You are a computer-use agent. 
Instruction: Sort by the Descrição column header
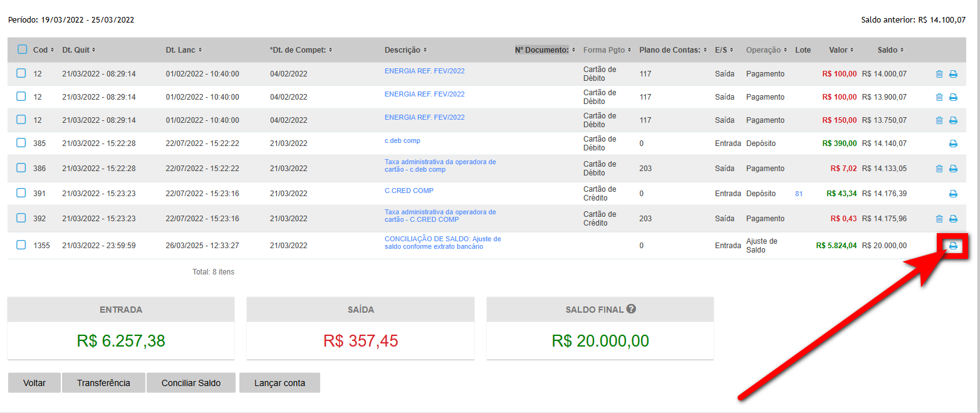tap(405, 50)
